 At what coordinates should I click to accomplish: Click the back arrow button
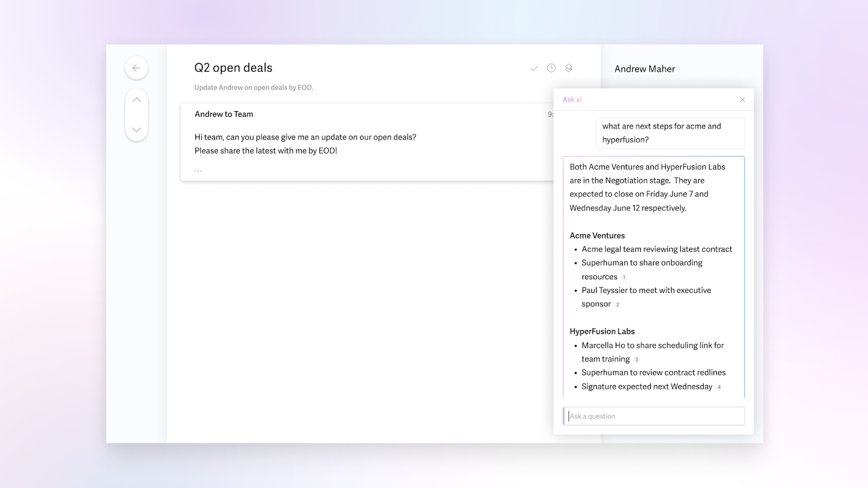click(136, 68)
